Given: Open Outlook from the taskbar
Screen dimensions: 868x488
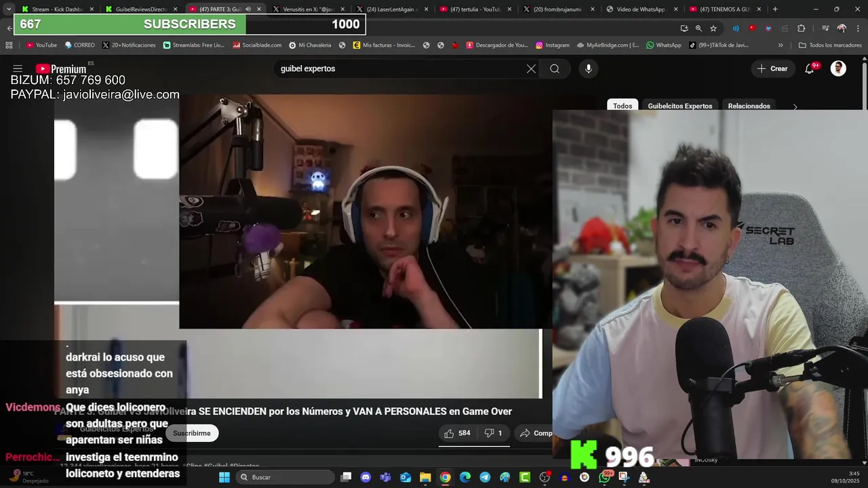Looking at the screenshot, I should coord(406,477).
